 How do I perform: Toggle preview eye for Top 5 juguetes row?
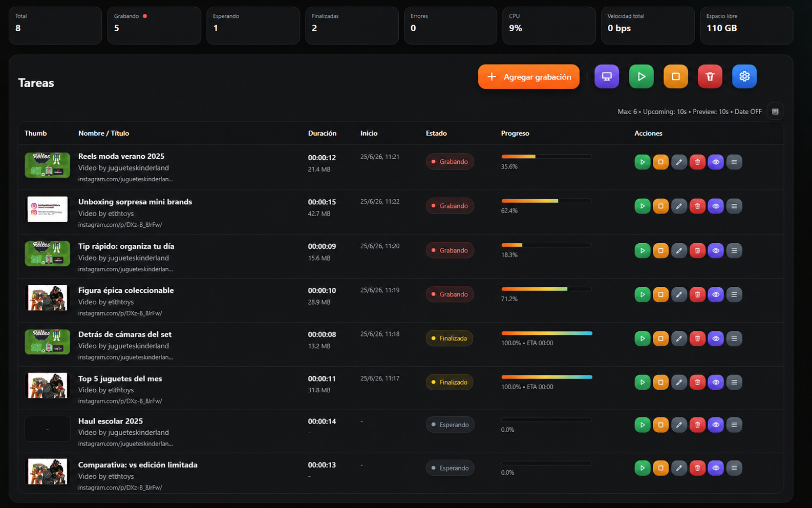coord(716,382)
